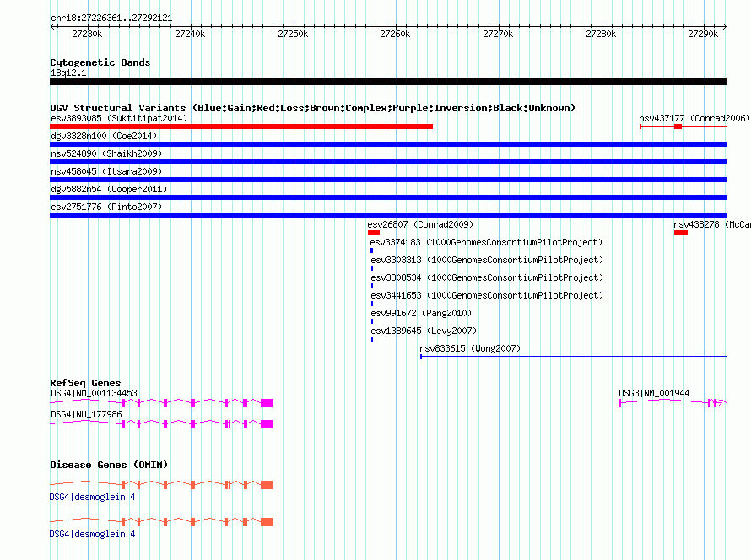Click the 27240k ruler tick label
The image size is (751, 560).
coord(190,34)
